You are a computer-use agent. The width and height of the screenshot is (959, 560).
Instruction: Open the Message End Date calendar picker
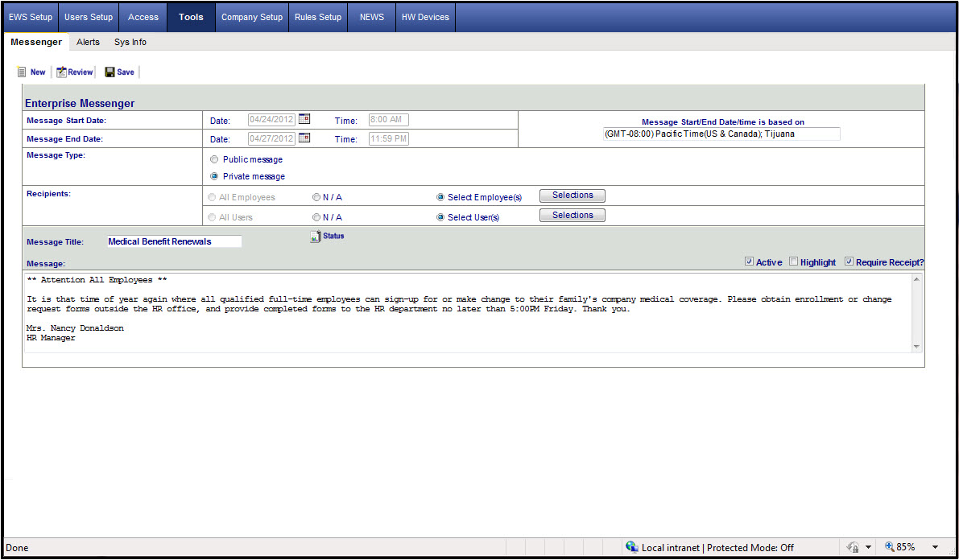304,138
